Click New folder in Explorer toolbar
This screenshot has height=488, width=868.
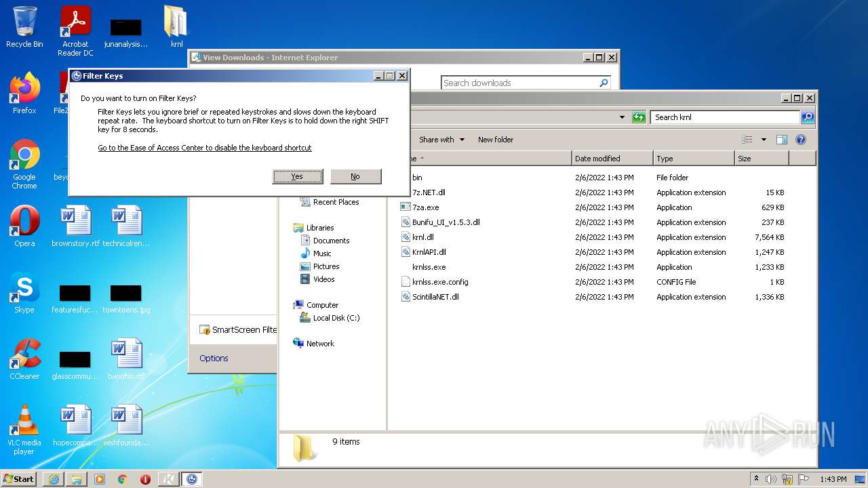tap(496, 140)
